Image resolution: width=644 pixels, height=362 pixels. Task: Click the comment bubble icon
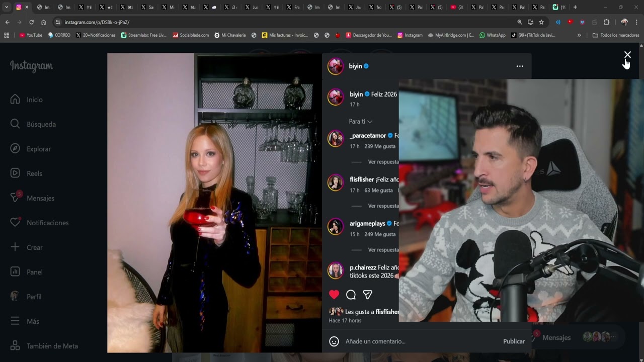tap(351, 295)
